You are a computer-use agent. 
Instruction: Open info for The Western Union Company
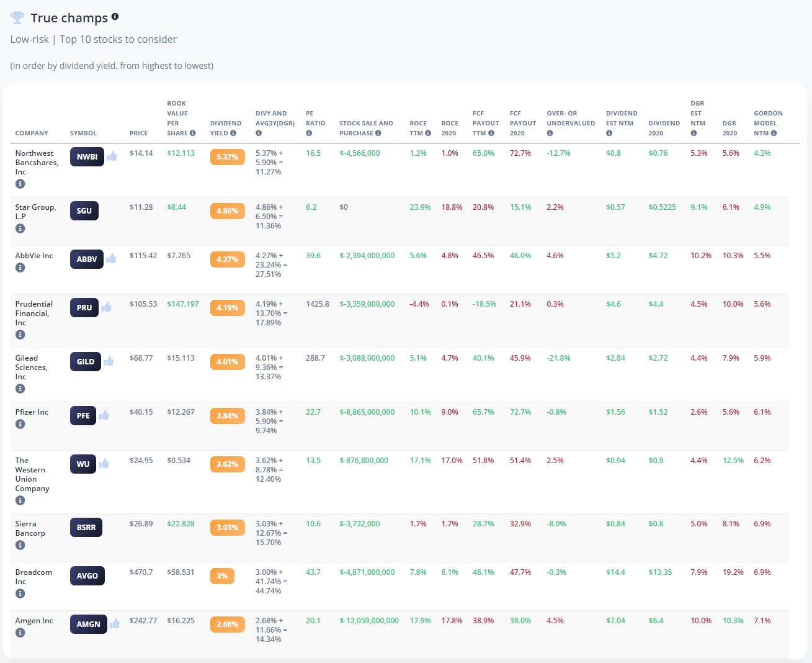pyautogui.click(x=20, y=500)
